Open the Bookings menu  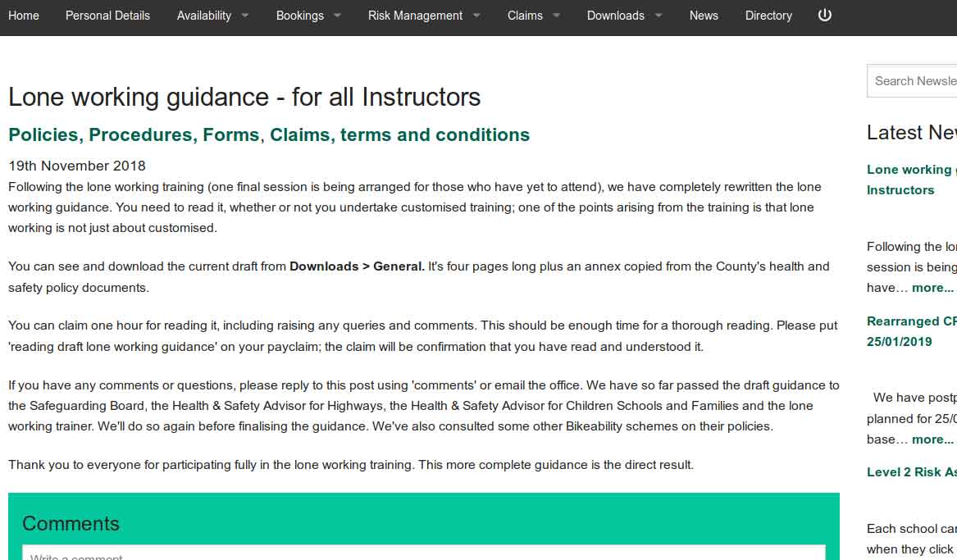[299, 16]
